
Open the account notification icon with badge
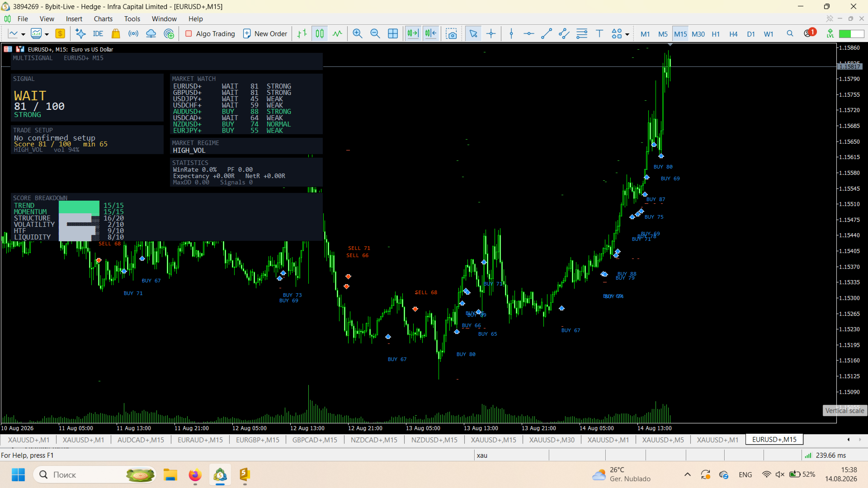click(810, 33)
